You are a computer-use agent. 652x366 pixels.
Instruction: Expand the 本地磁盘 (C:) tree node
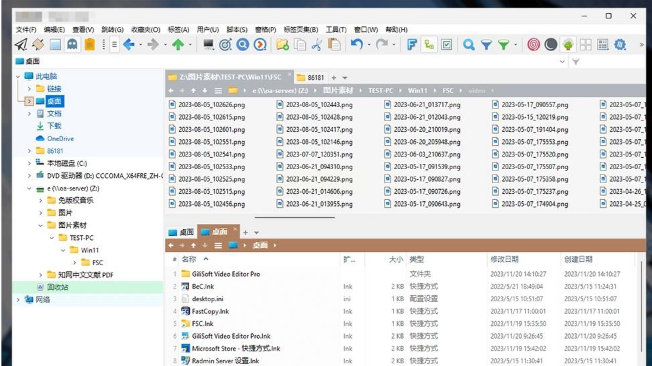(x=29, y=163)
